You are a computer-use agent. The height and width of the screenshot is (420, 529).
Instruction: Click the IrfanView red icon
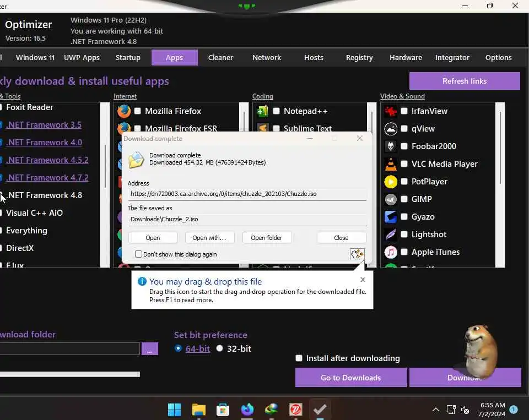pyautogui.click(x=391, y=111)
